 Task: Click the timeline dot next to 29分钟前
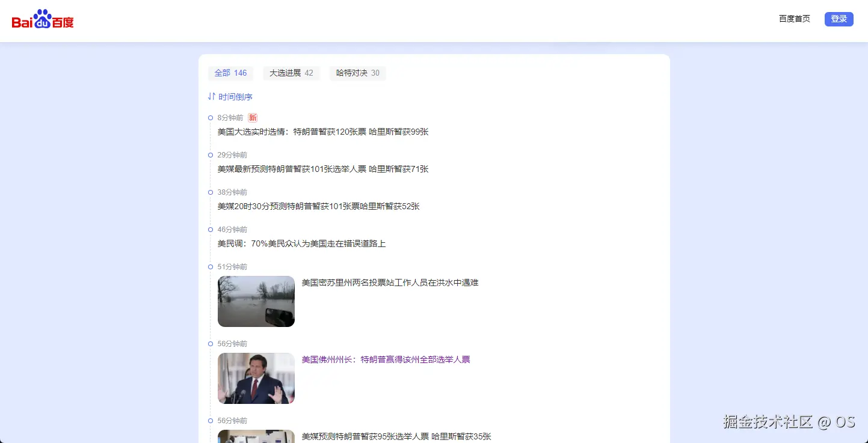pyautogui.click(x=210, y=154)
